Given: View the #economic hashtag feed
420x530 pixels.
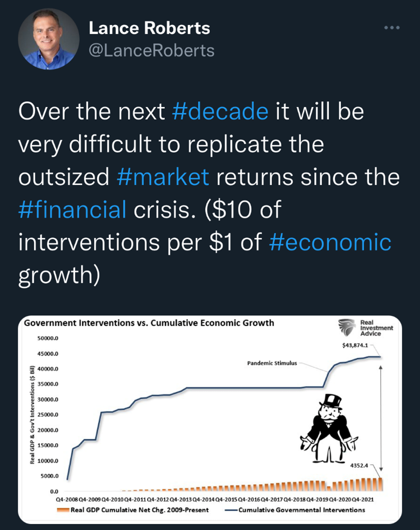Looking at the screenshot, I should click(x=330, y=242).
